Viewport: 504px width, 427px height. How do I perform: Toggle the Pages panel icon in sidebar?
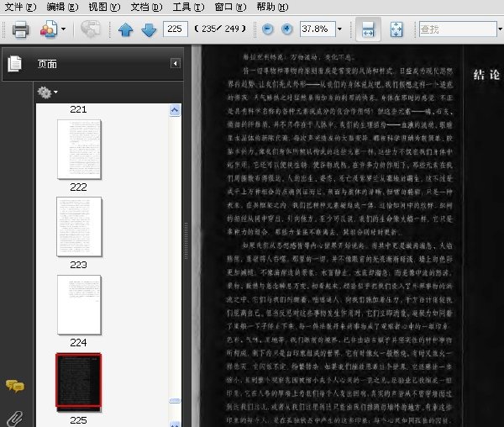click(15, 63)
